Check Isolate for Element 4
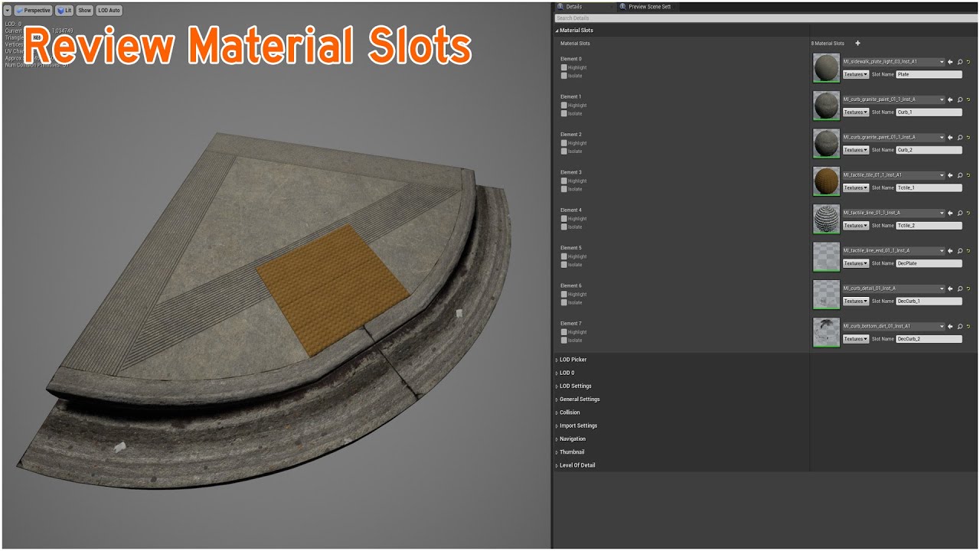980x551 pixels. (563, 227)
